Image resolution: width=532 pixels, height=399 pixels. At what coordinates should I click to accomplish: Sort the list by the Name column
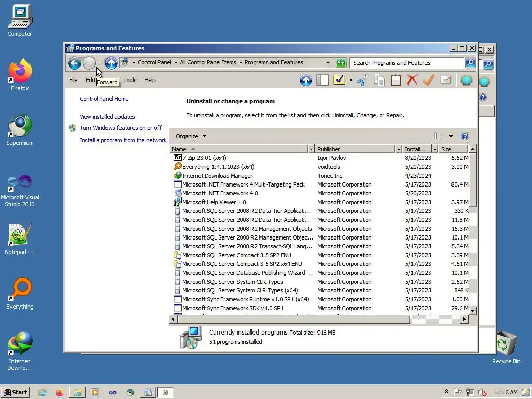239,149
